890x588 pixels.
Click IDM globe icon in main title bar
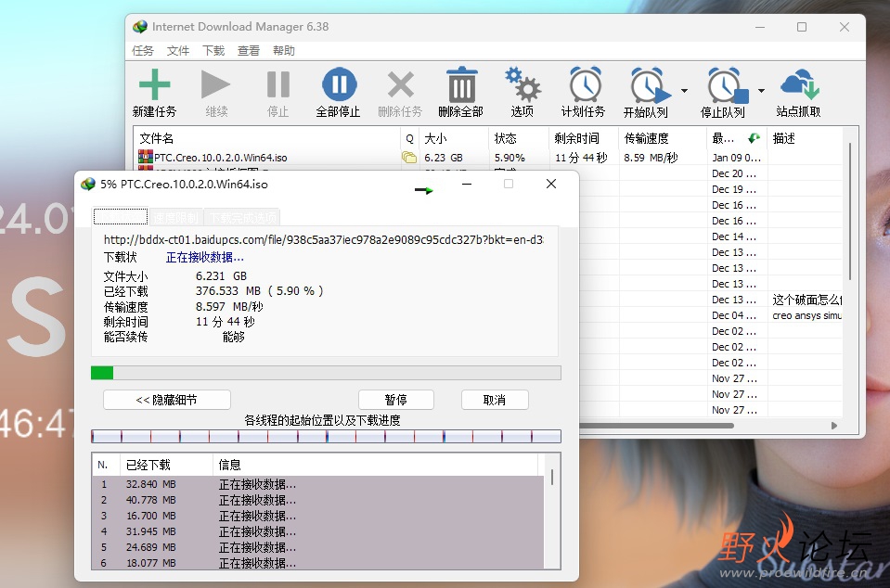coord(139,27)
